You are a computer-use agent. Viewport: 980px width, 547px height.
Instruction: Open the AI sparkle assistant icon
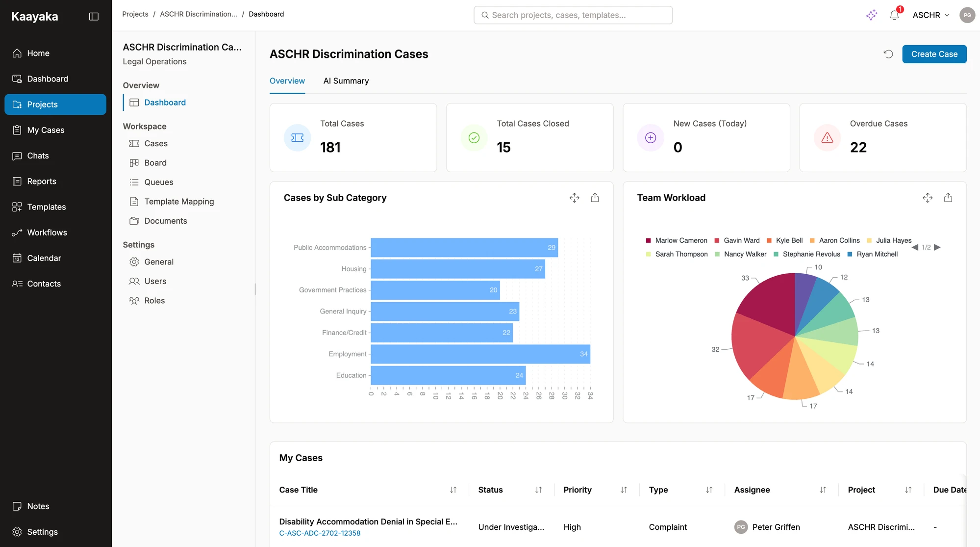tap(871, 15)
